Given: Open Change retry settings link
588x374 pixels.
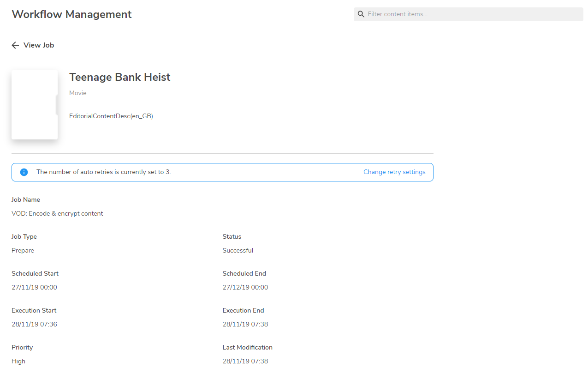Looking at the screenshot, I should pyautogui.click(x=394, y=172).
